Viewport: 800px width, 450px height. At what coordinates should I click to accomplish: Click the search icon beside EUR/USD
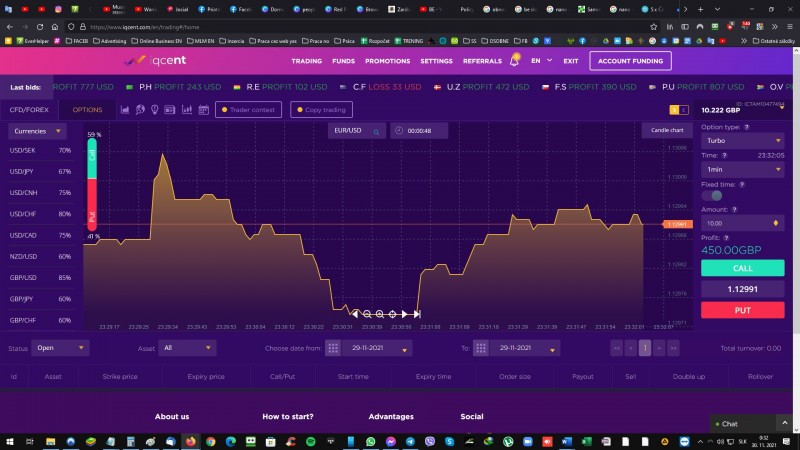[x=376, y=131]
